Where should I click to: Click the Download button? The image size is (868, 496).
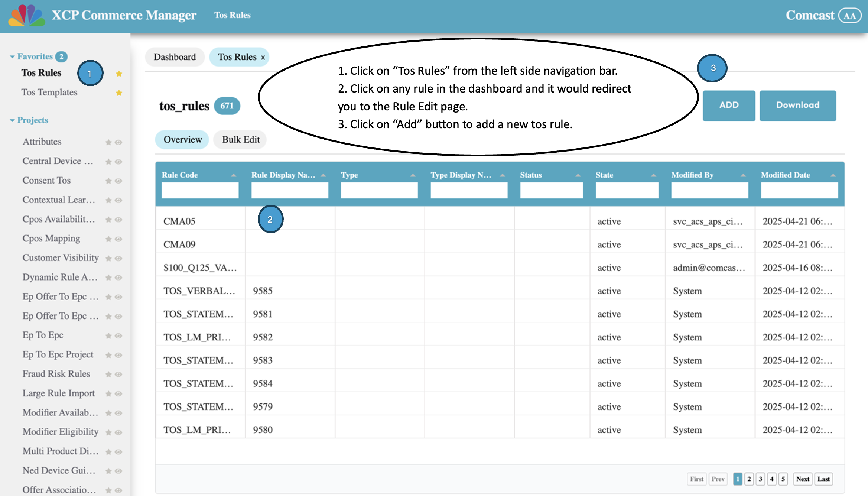click(798, 106)
